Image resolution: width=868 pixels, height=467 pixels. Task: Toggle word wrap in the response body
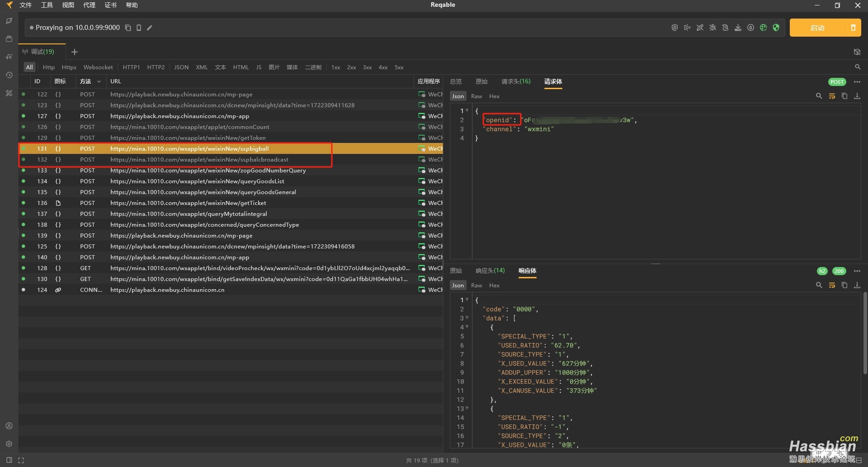pyautogui.click(x=832, y=285)
